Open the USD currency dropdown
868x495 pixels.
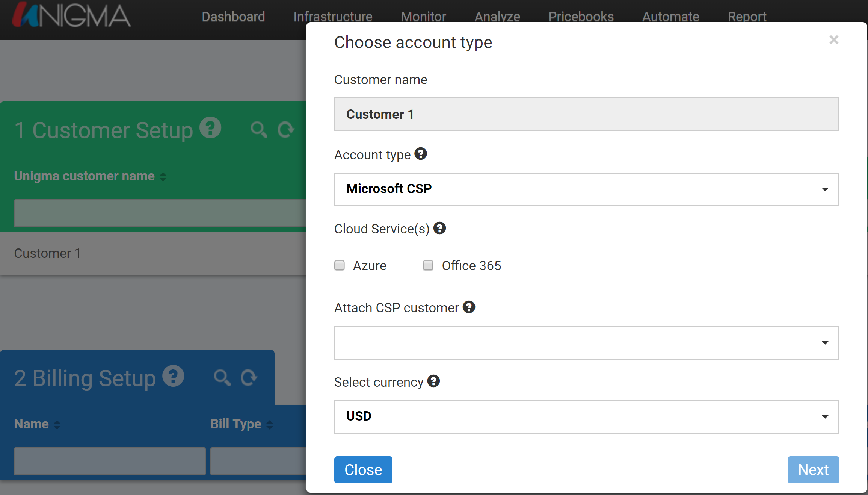pos(587,416)
